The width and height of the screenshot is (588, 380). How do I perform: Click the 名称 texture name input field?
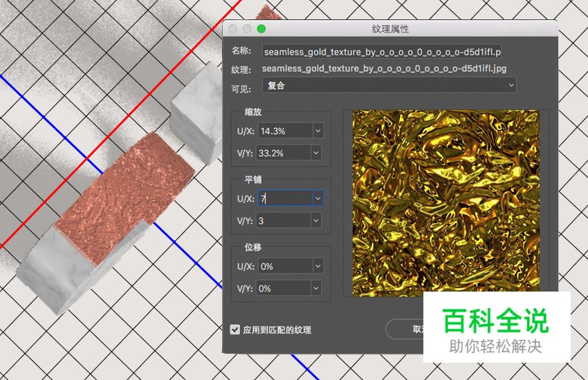click(382, 52)
